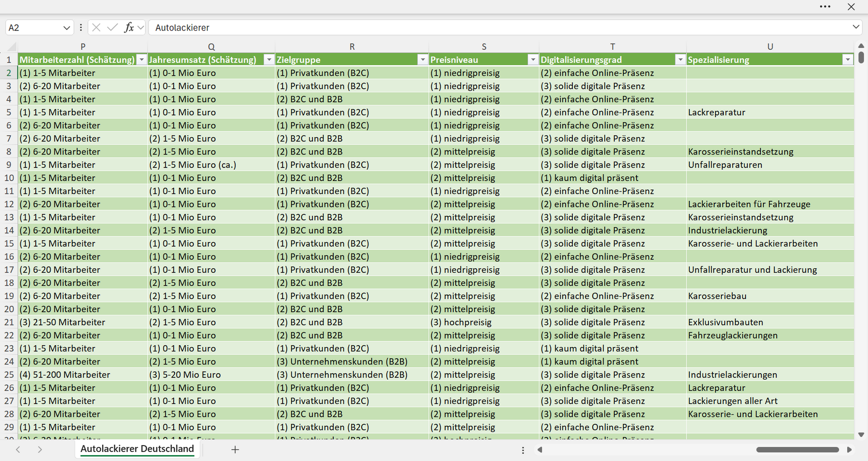The width and height of the screenshot is (868, 461).
Task: Select cell "(3) 5-20 Mio Euro"
Action: (211, 375)
